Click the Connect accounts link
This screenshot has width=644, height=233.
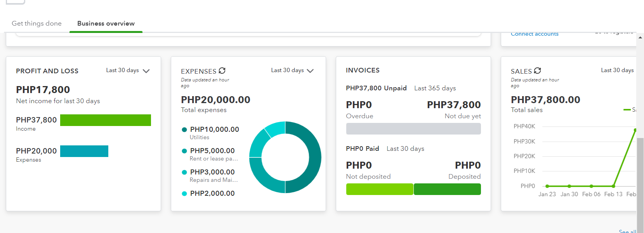535,34
